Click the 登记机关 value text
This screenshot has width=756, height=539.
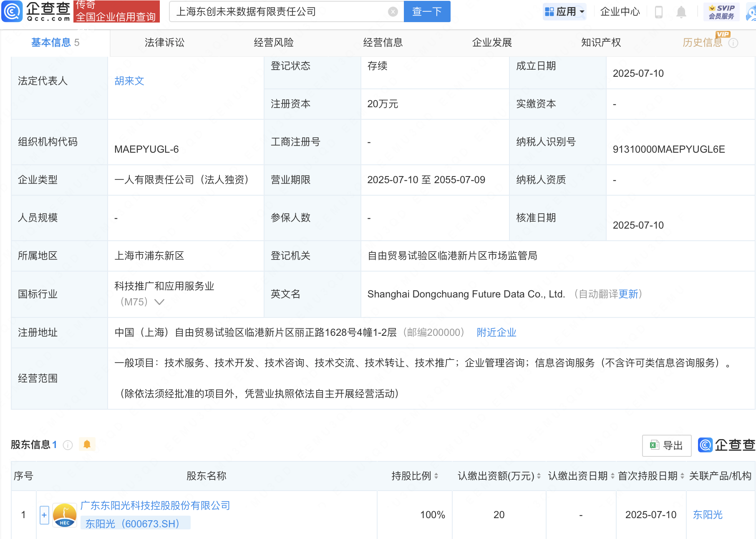(452, 256)
